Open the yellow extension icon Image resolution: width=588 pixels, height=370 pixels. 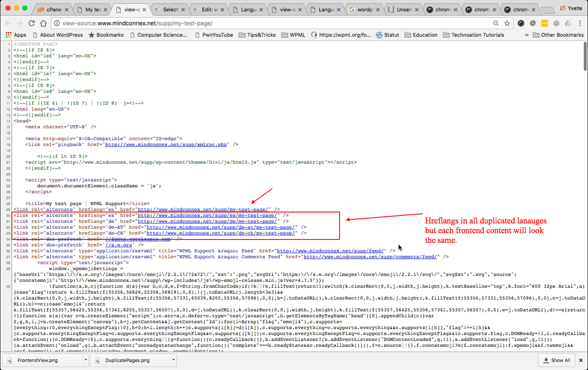pyautogui.click(x=544, y=23)
